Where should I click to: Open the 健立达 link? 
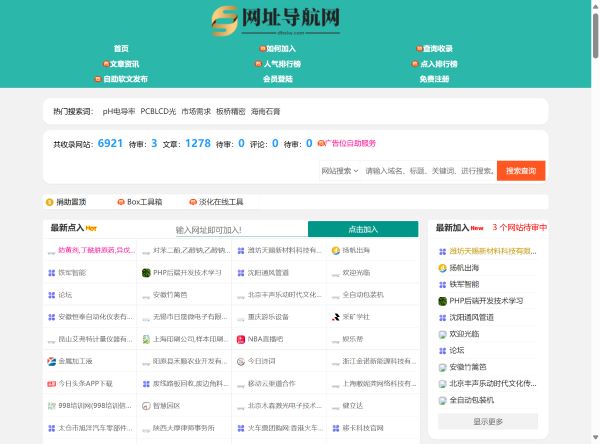(352, 406)
